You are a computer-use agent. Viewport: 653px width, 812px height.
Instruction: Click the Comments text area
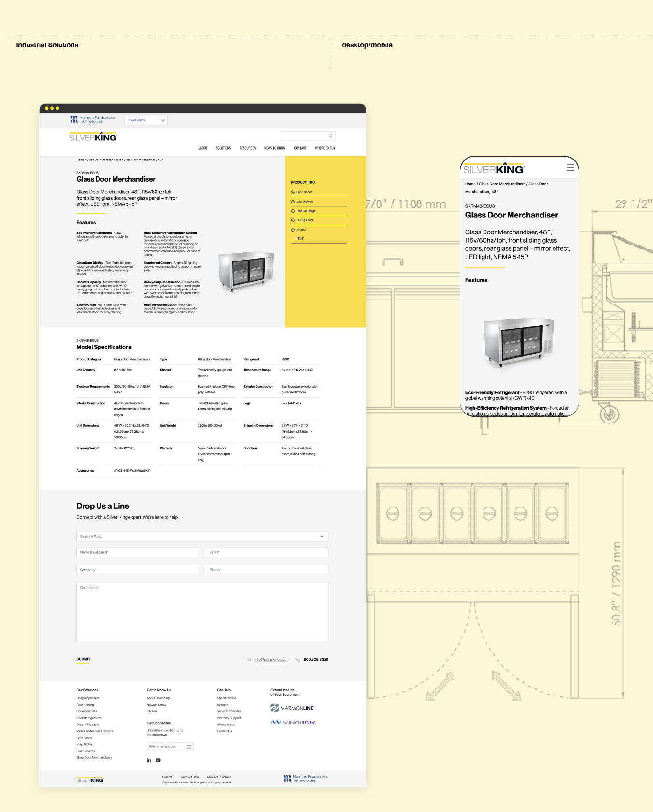[202, 612]
